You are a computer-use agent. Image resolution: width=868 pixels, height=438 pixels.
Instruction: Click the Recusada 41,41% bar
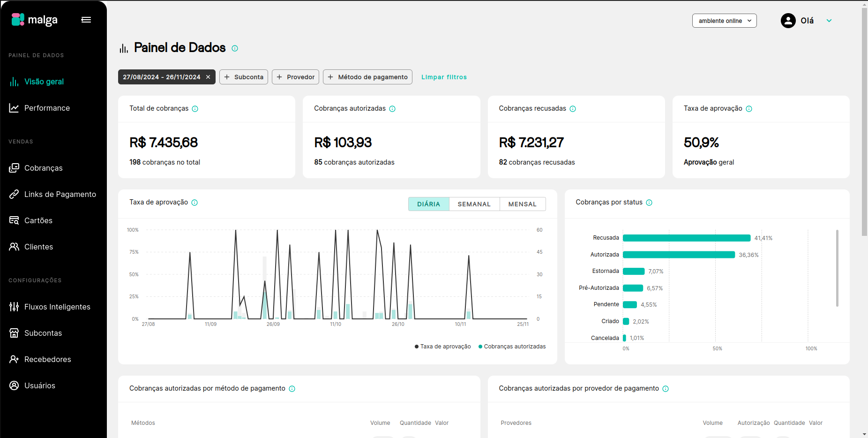pos(687,238)
